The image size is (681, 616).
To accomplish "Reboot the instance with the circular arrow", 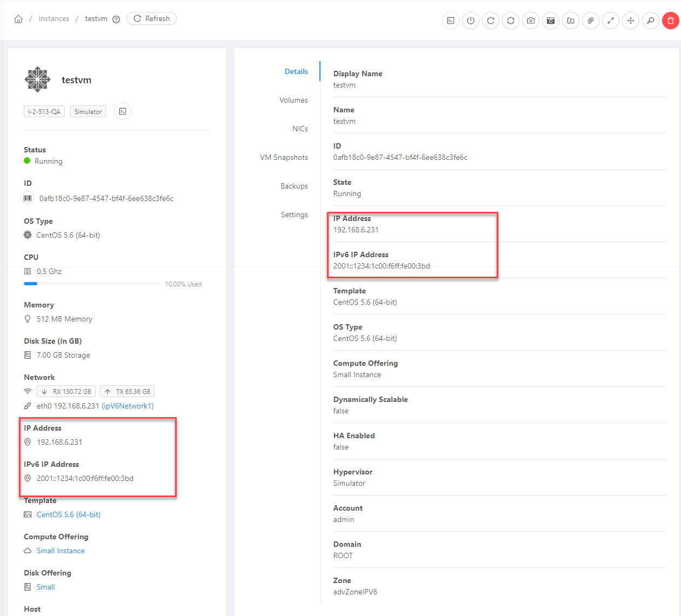I will point(491,21).
